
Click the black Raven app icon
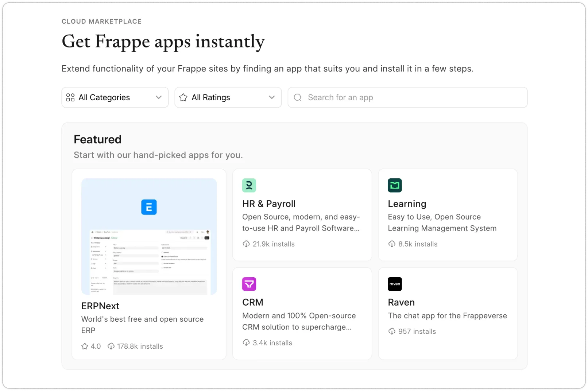coord(395,284)
